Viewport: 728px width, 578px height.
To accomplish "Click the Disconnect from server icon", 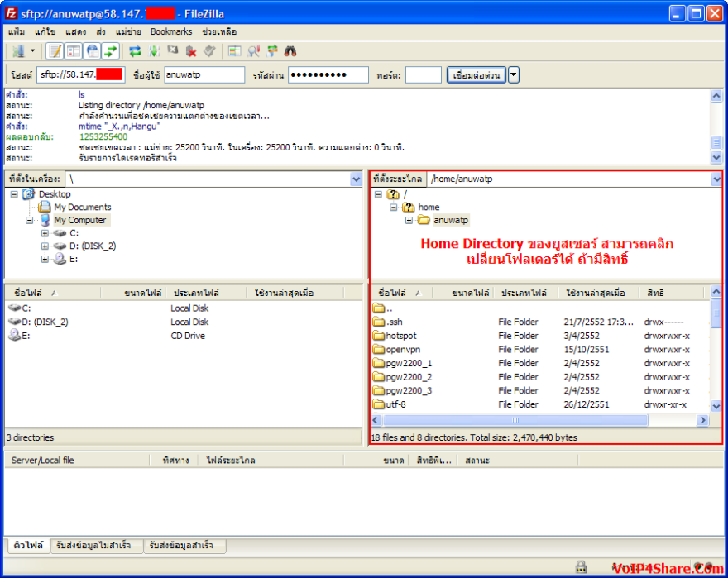I will 191,50.
